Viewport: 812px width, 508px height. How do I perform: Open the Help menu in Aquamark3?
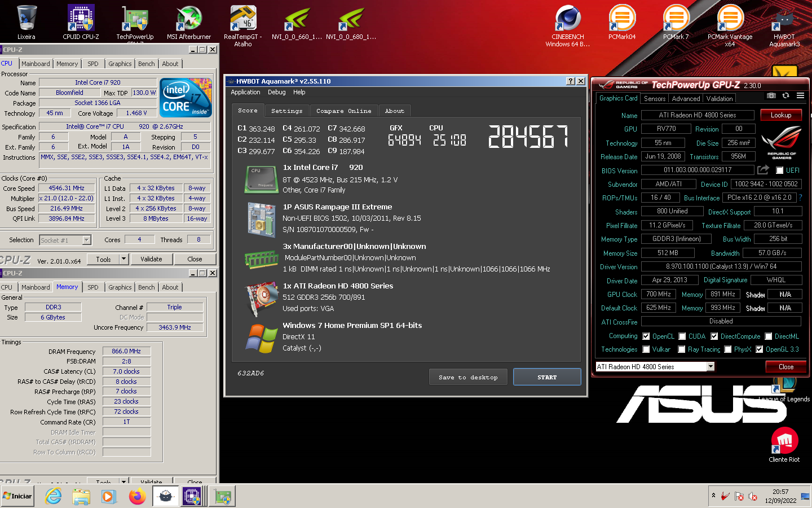click(x=299, y=92)
